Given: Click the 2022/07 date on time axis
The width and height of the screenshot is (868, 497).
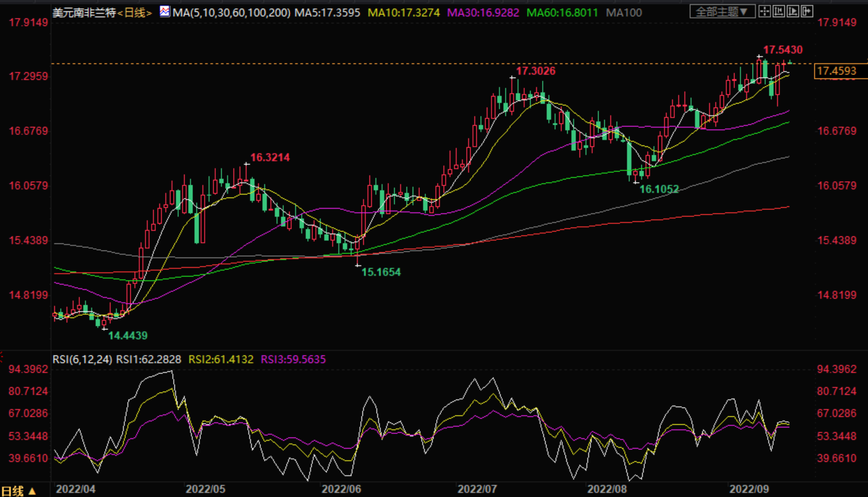Looking at the screenshot, I should point(477,489).
